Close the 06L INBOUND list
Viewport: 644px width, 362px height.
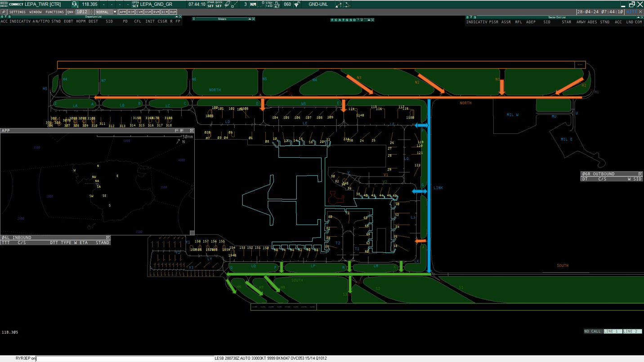point(108,238)
